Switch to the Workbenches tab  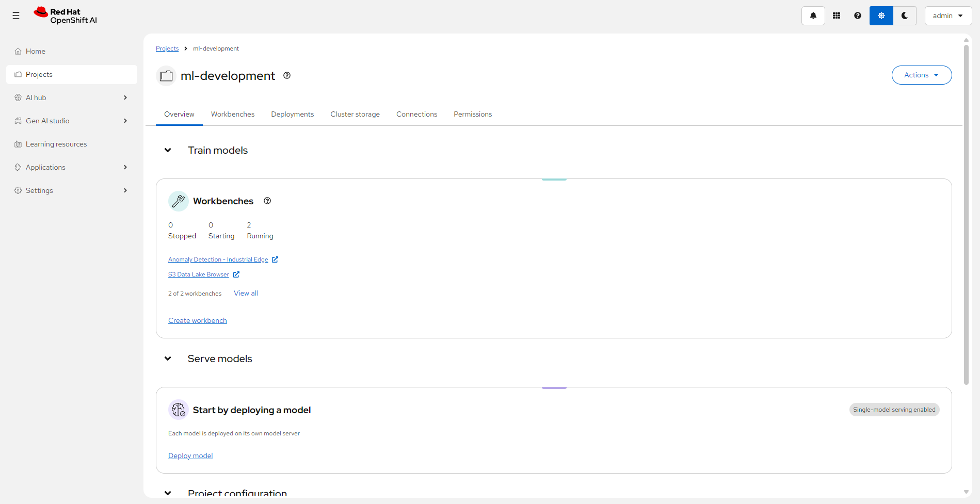coord(233,114)
